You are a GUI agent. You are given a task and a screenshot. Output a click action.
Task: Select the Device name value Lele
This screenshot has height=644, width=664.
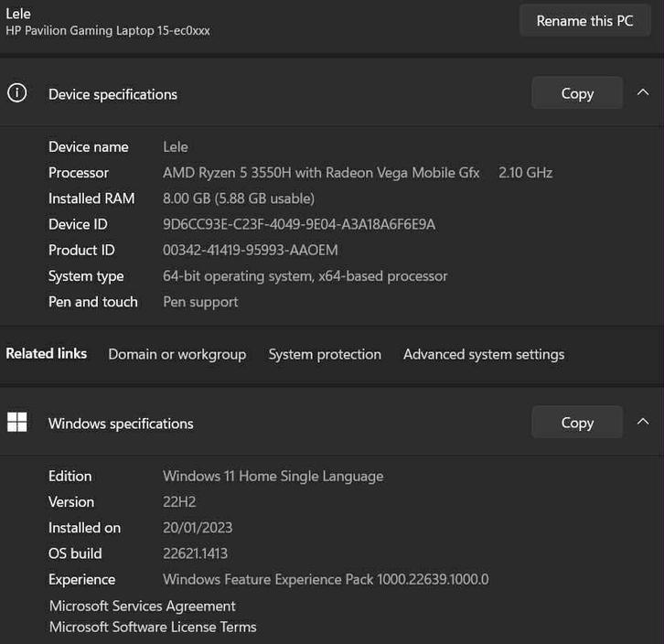click(x=176, y=146)
